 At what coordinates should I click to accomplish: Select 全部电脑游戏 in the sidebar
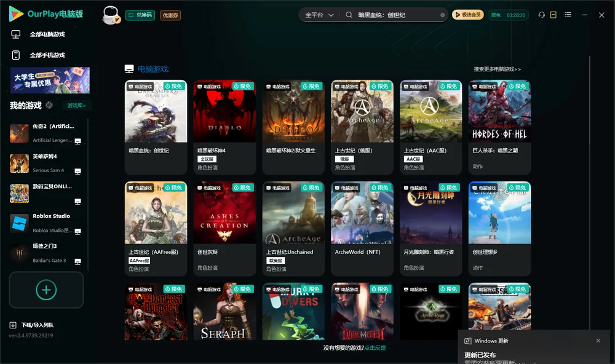click(x=47, y=34)
